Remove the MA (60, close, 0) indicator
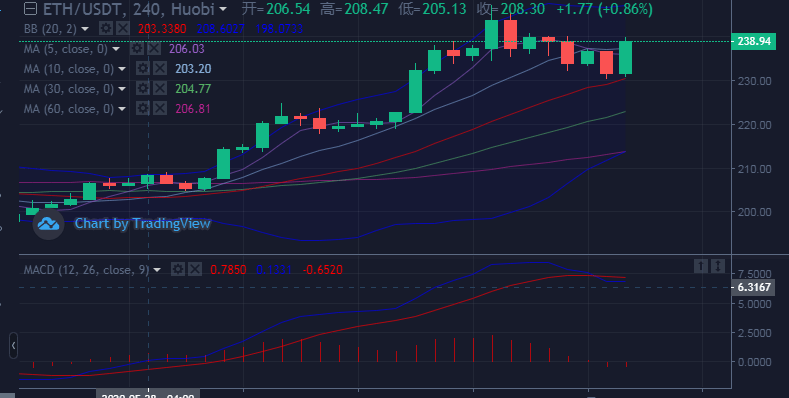 click(160, 109)
